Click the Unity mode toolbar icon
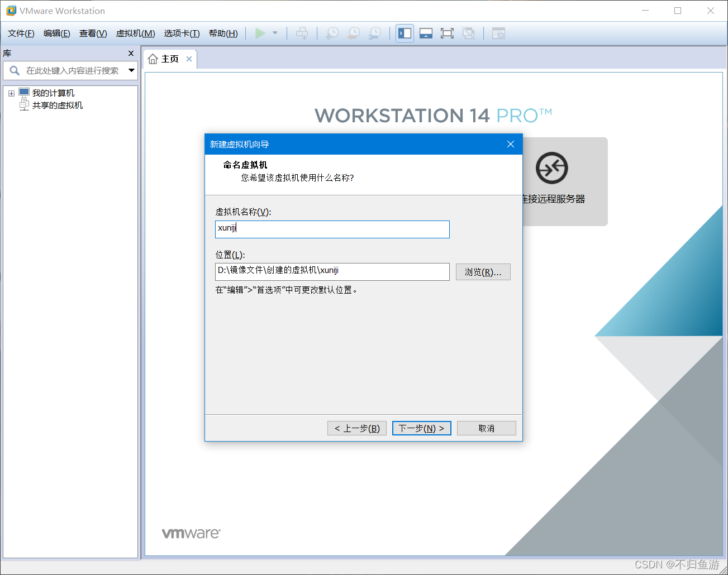Screen dimensions: 728x575 click(469, 33)
